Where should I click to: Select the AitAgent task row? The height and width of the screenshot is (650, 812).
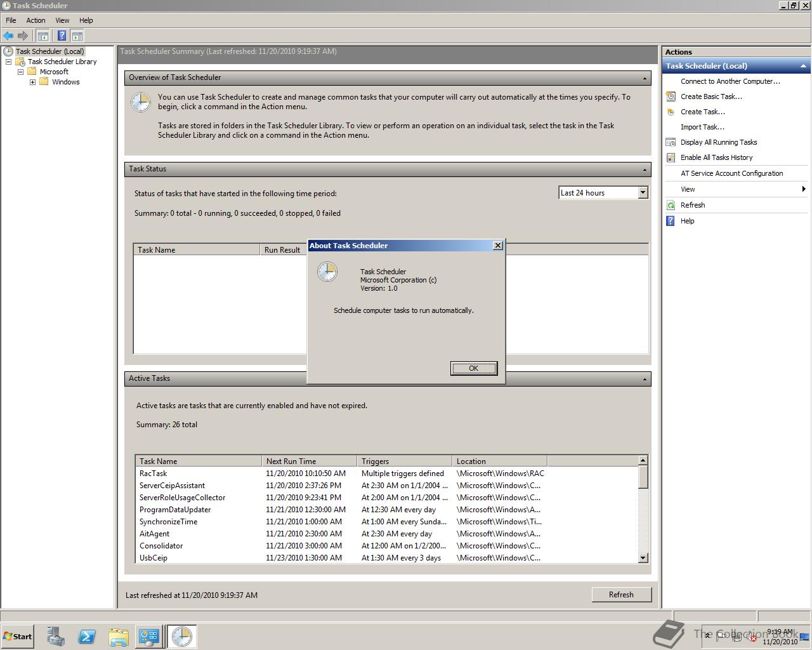386,534
